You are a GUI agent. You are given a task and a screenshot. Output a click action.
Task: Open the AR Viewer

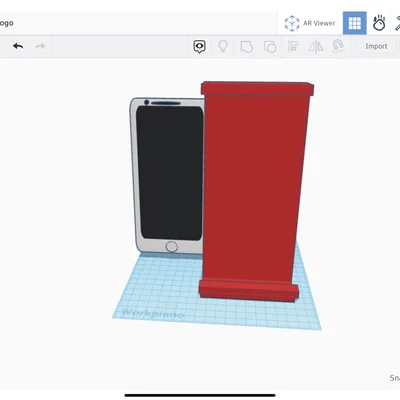[310, 23]
